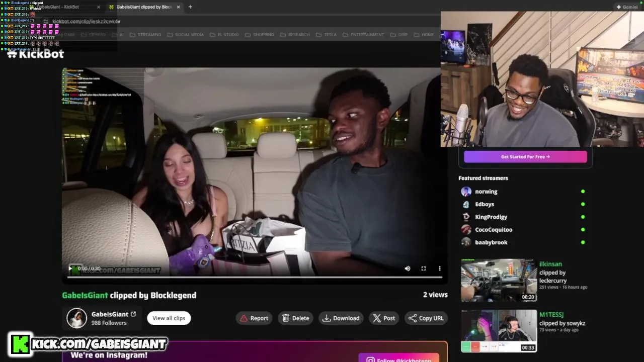Open ENTERTAINMENT bookmarks folder
The width and height of the screenshot is (644, 362).
point(363,35)
